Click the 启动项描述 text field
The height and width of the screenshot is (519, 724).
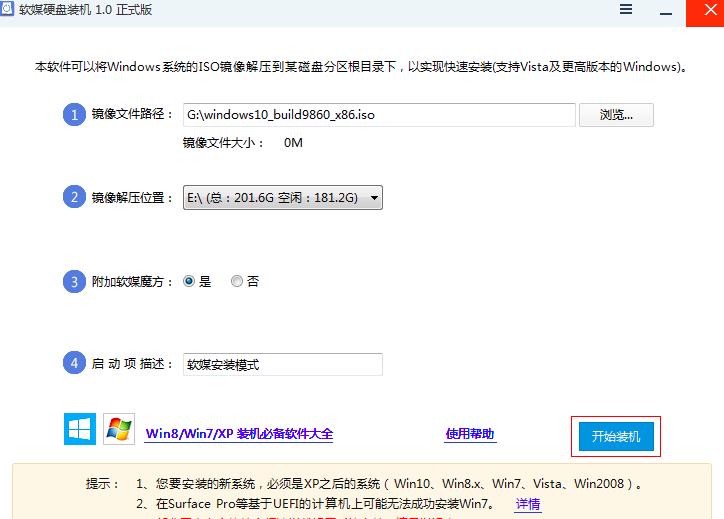283,364
